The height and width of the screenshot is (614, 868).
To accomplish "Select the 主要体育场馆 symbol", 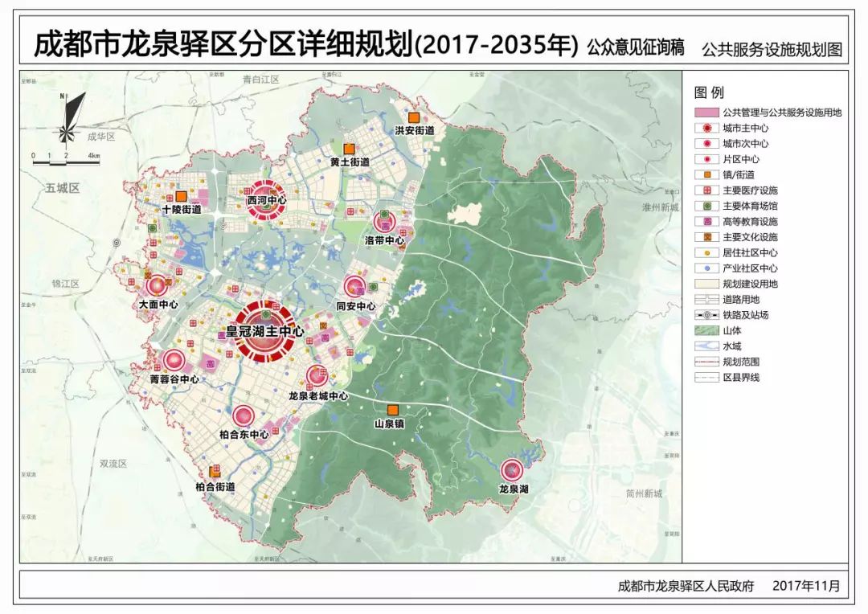I will coord(705,205).
